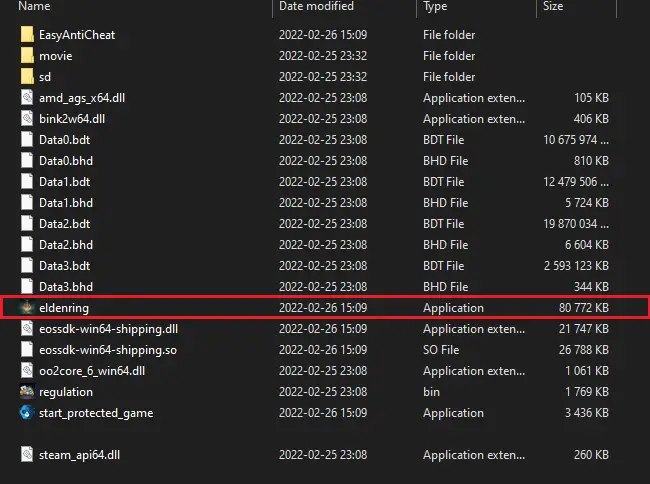Select the oo2core_6_win64.dll file name
The image size is (650, 484).
92,371
